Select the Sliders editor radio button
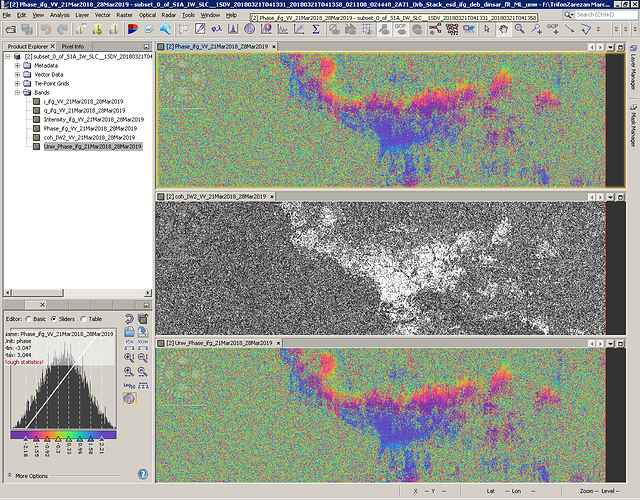This screenshot has height=500, width=640. [53, 319]
